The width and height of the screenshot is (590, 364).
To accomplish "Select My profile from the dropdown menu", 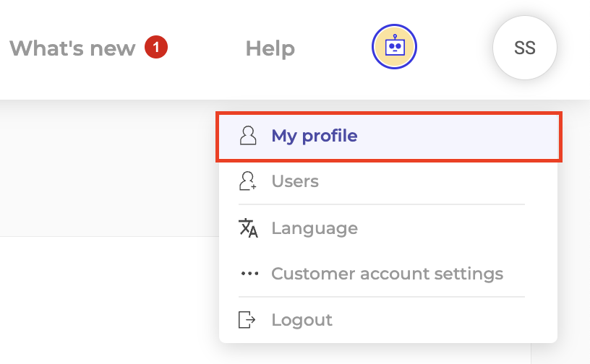I will [x=389, y=137].
